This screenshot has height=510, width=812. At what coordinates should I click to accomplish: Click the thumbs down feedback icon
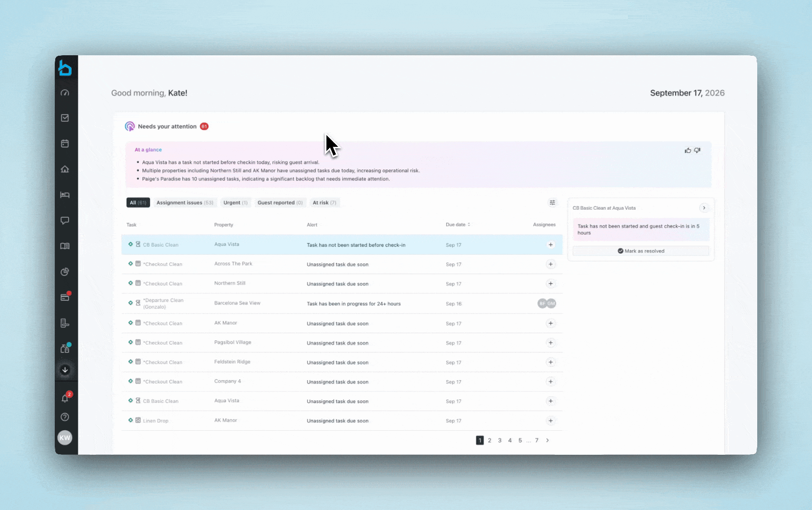point(697,150)
